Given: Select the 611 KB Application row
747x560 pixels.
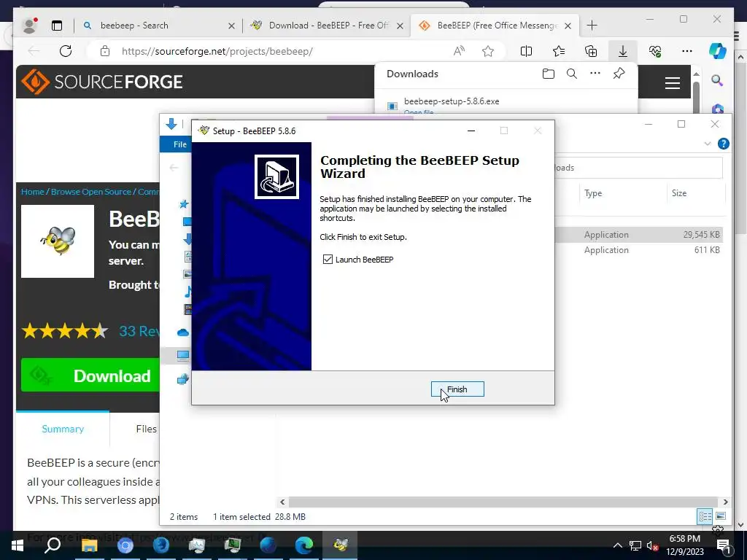Looking at the screenshot, I should (639, 249).
